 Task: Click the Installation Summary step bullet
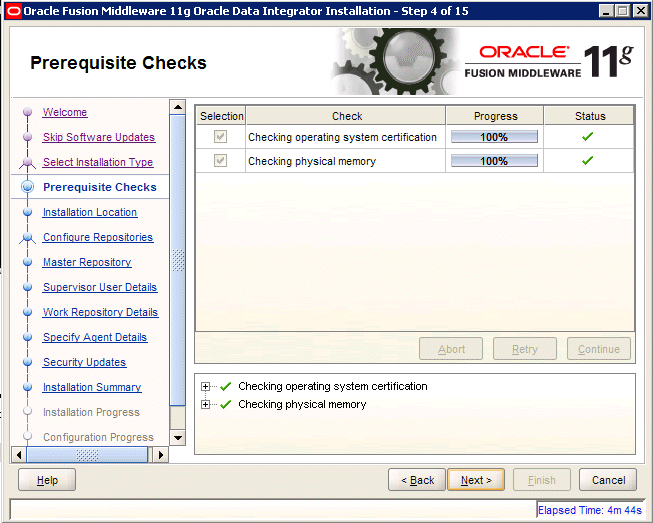[x=27, y=387]
